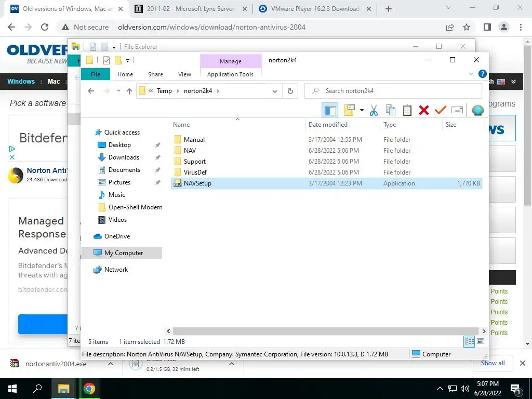532x399 pixels.
Task: Open Pictures in navigation pane
Action: tap(119, 182)
